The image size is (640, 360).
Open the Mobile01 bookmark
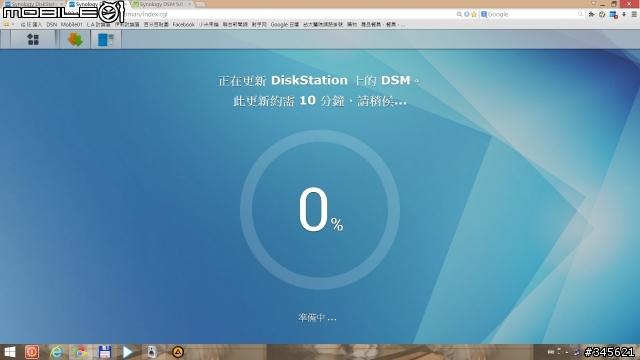click(x=71, y=24)
